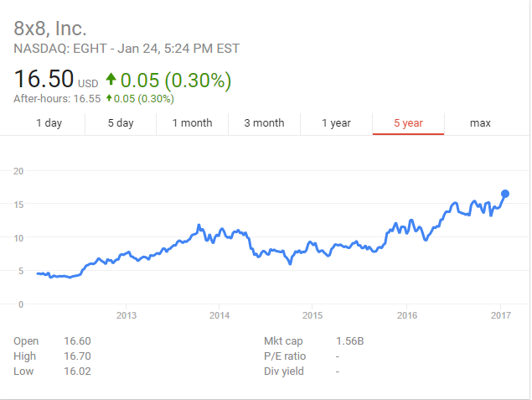Click the 16.50 stock price
Viewport: 532px width, 400px height.
[44, 81]
